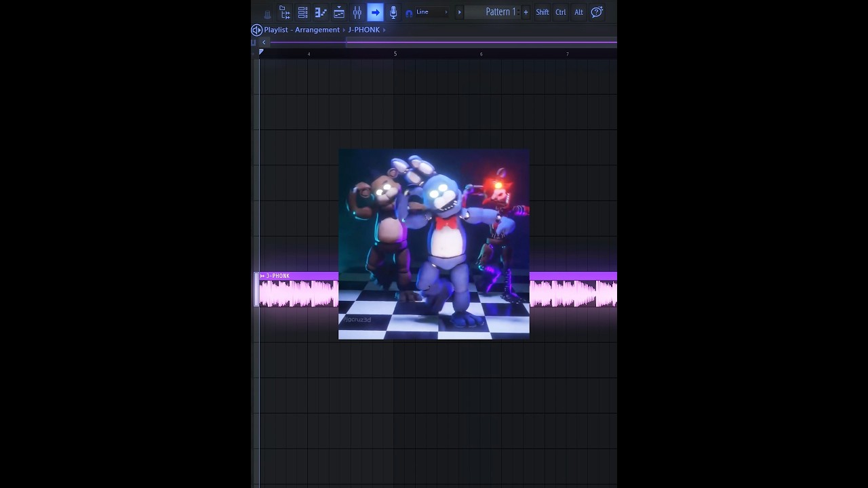Open the browser panel icon
868x488 pixels.
[285, 12]
